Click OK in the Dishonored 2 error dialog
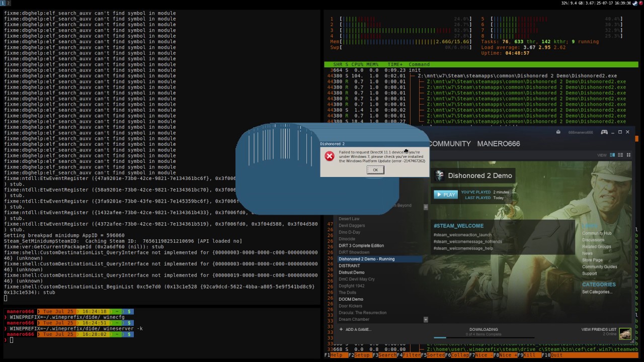Screen dimensions: 644x362 pos(375,170)
